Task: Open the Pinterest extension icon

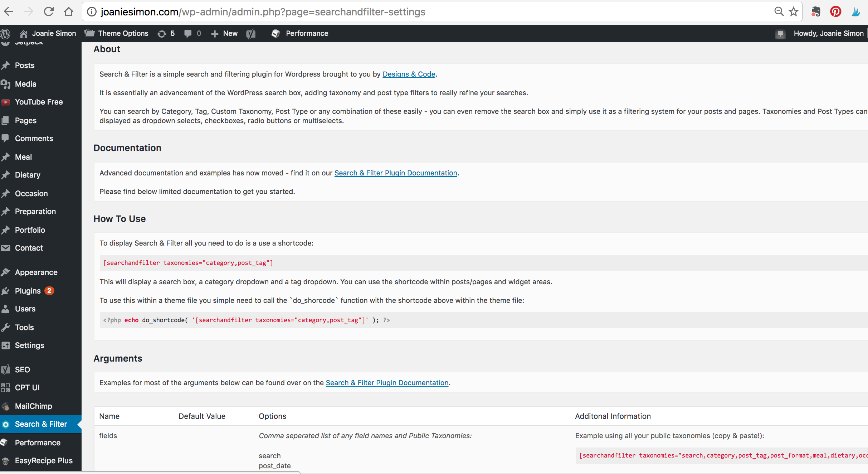Action: point(835,12)
